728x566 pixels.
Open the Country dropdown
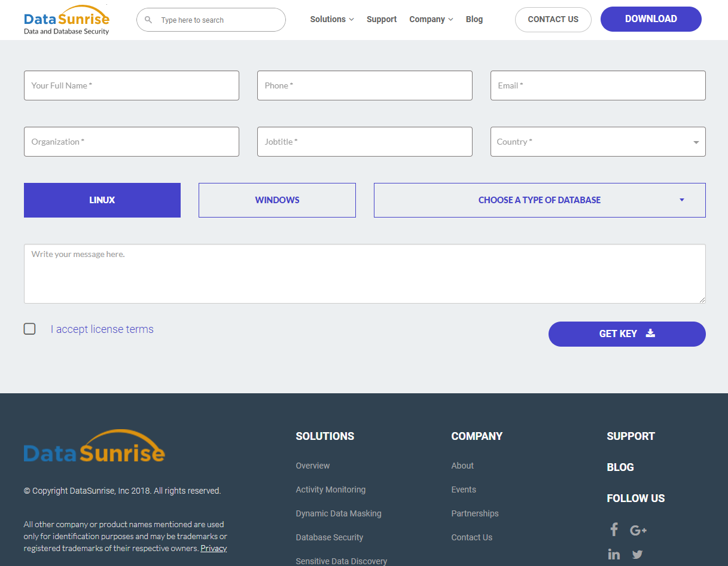598,142
